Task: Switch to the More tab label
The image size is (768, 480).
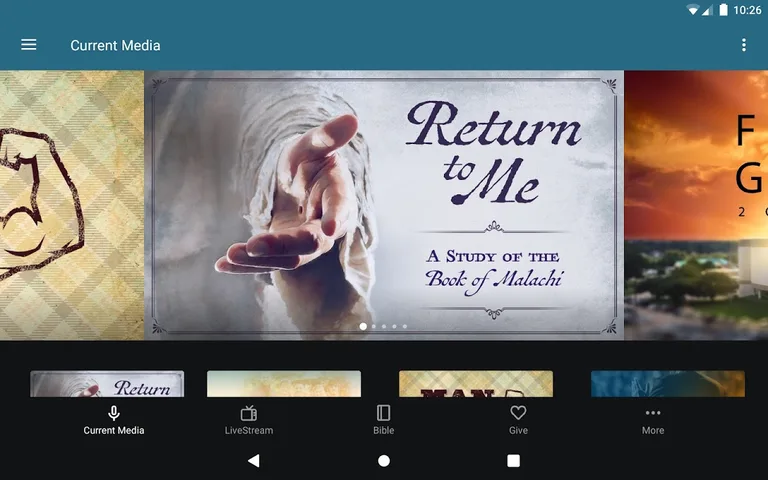Action: point(653,431)
